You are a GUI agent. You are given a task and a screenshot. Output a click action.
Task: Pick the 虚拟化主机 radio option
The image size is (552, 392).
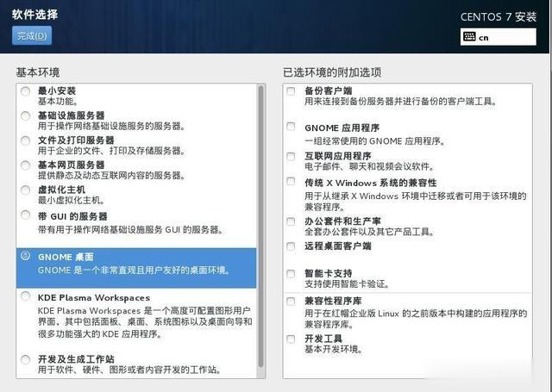pyautogui.click(x=25, y=190)
